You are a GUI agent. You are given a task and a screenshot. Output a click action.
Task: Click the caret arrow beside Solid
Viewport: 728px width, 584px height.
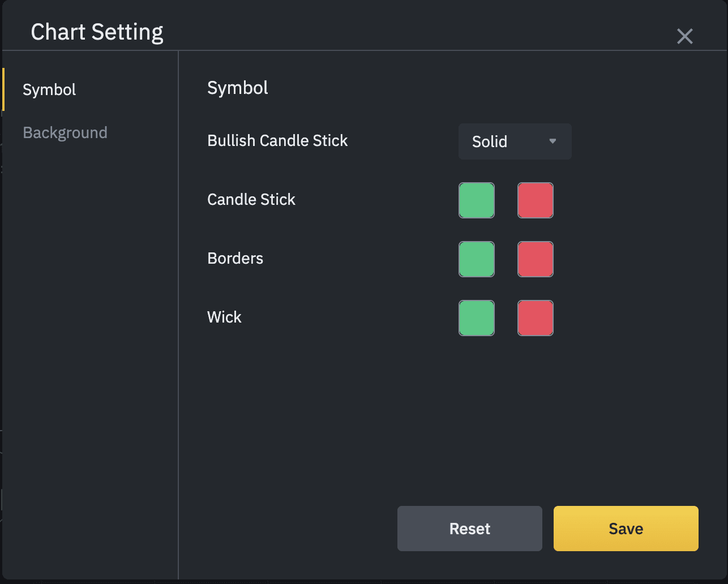pos(553,141)
